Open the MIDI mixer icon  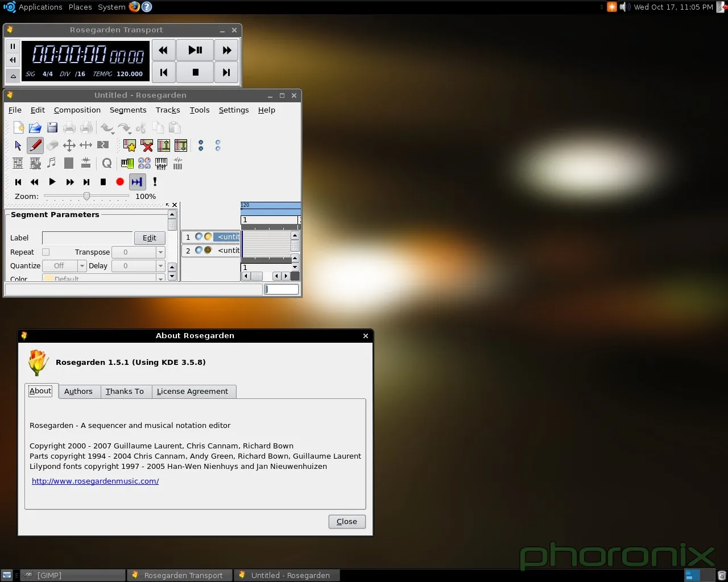162,164
